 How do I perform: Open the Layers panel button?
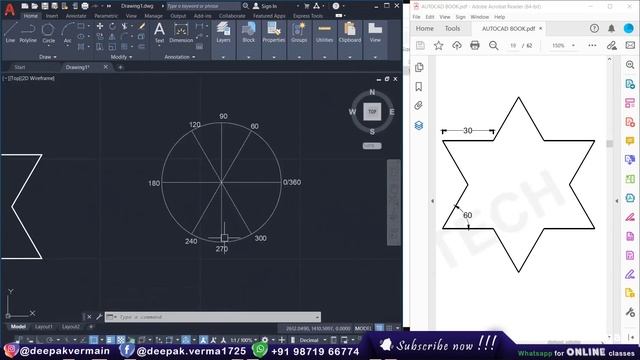pos(223,33)
